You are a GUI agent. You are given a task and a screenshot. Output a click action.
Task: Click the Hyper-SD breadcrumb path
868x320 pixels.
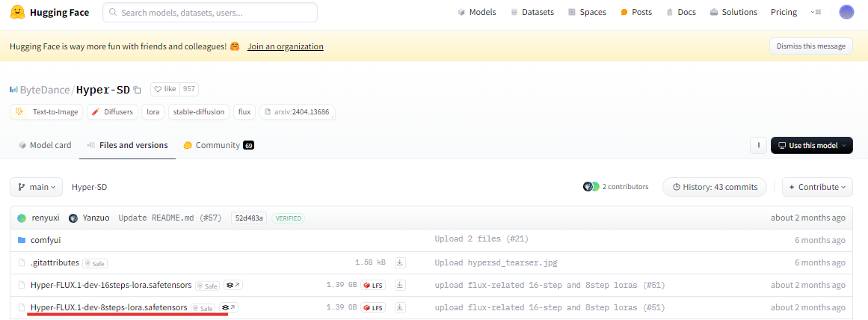[89, 187]
